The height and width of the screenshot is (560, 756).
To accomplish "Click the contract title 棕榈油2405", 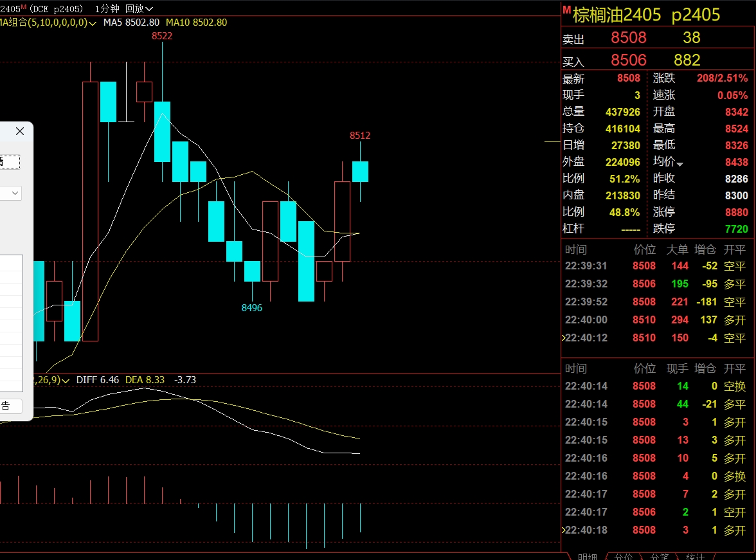I will 616,15.
